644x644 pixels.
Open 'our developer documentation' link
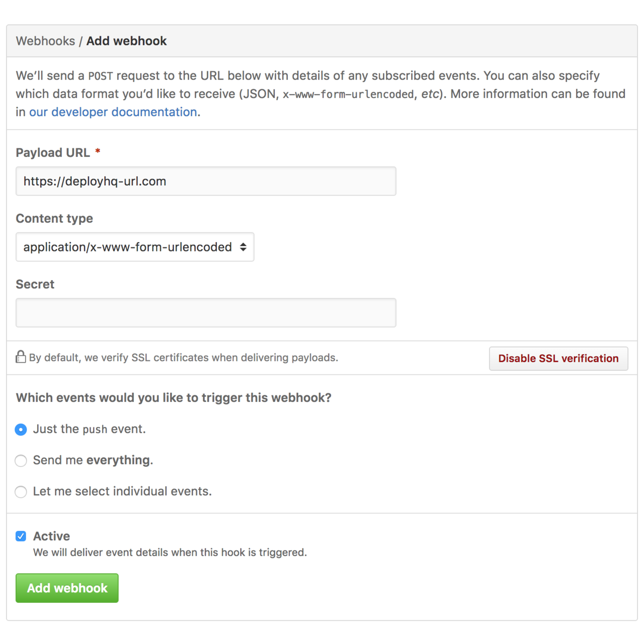pyautogui.click(x=113, y=112)
